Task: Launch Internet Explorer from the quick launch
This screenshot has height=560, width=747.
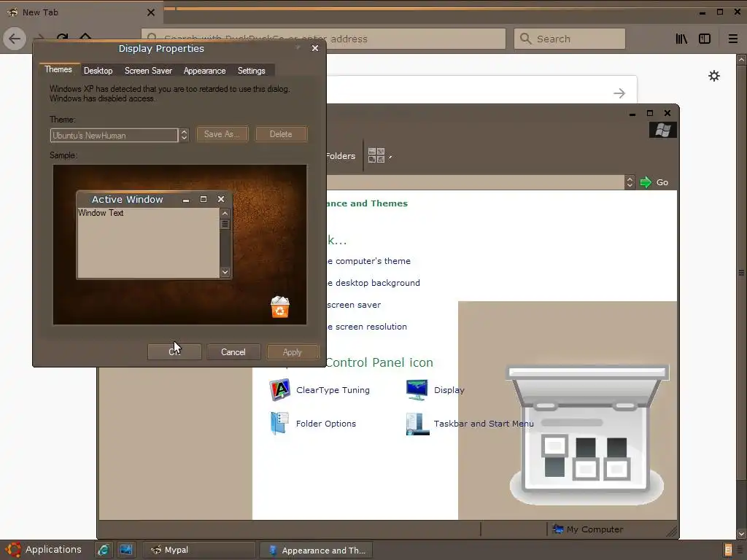Action: click(104, 550)
